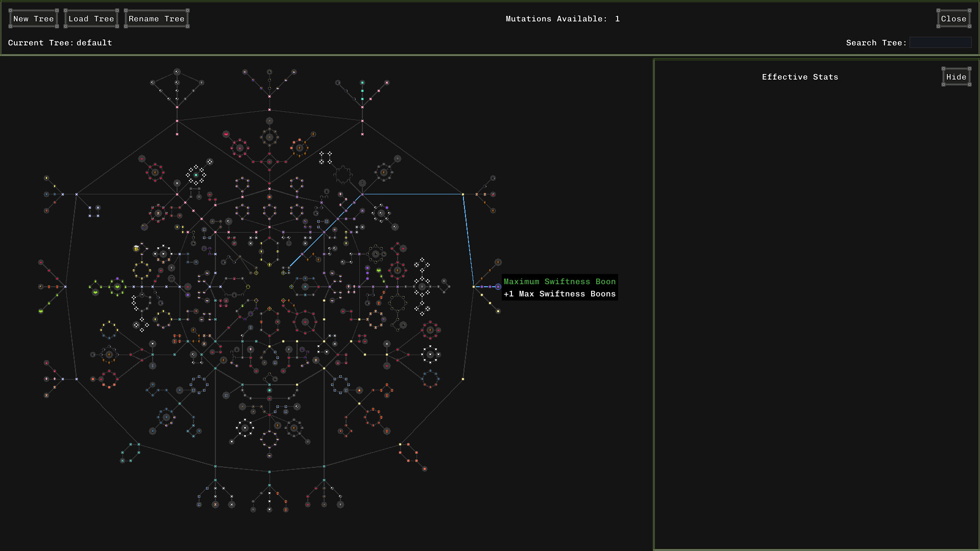Click the yellow face node on left side
Screen dimensions: 980x551
coord(136,248)
